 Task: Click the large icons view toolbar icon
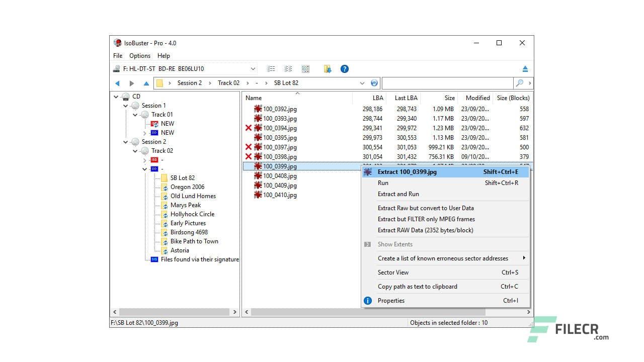305,68
